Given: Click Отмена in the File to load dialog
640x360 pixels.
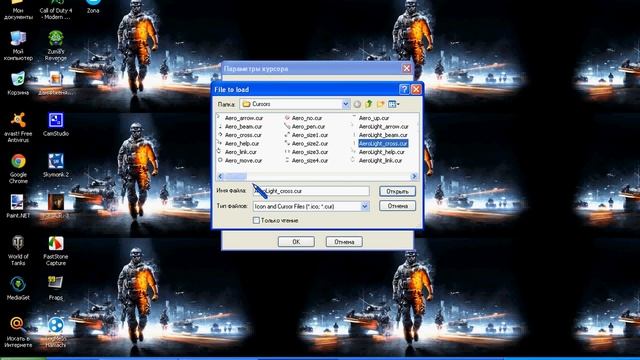Looking at the screenshot, I should pos(397,206).
